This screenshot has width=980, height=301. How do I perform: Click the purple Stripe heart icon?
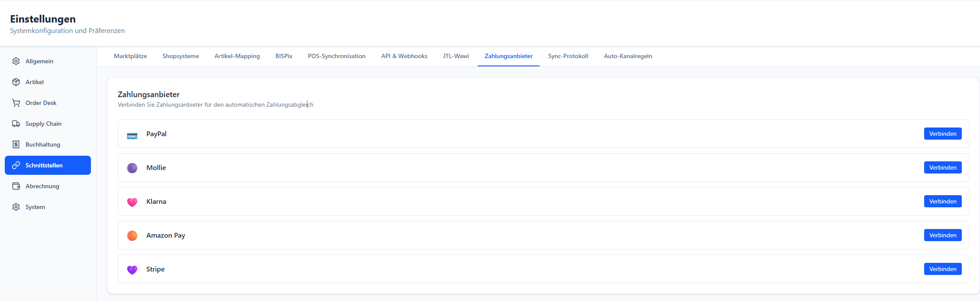click(x=132, y=269)
